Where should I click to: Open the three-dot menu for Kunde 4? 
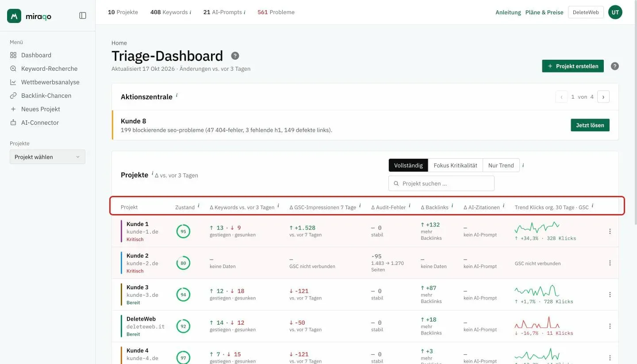[x=610, y=358]
